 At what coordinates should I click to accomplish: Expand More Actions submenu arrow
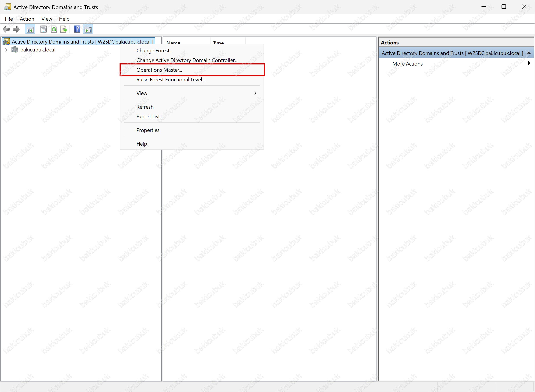click(x=529, y=63)
